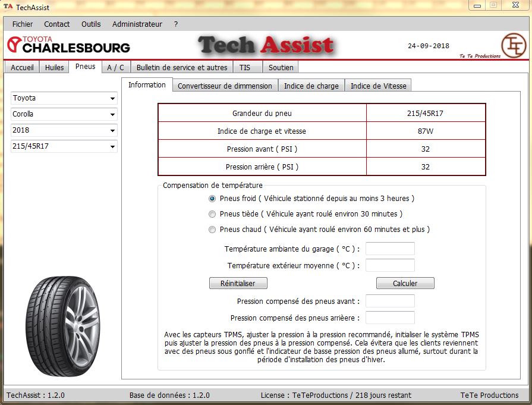Image resolution: width=532 pixels, height=405 pixels.
Task: Expand the 215/45R17 tire size dropdown
Action: 64,146
